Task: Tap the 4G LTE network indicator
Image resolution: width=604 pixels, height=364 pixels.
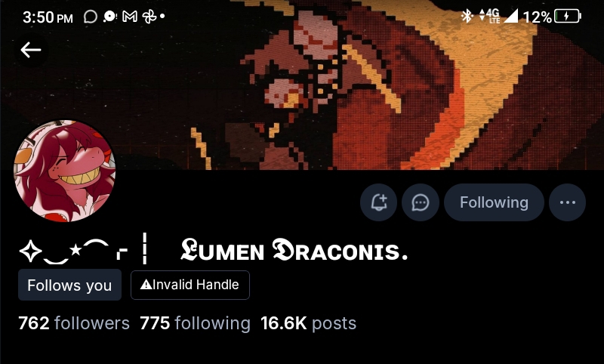Action: 489,16
